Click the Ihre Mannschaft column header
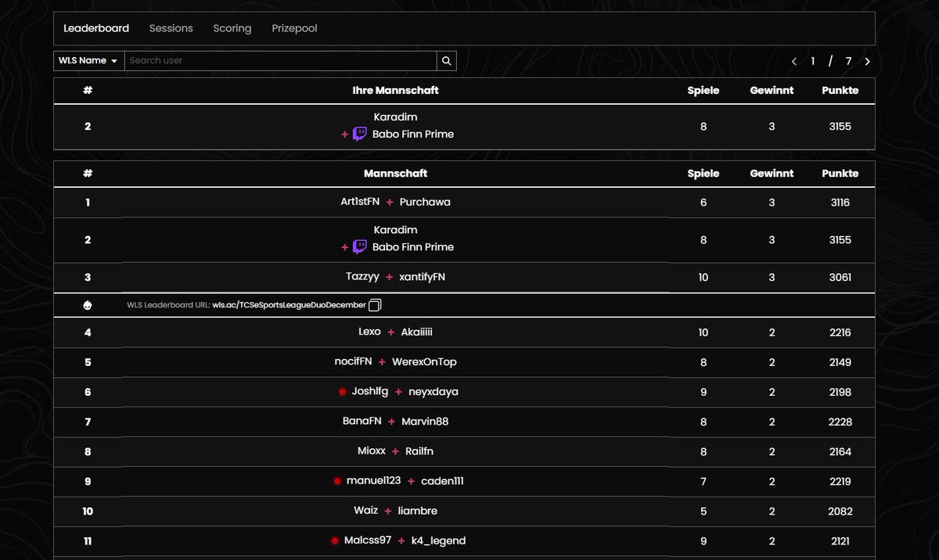This screenshot has height=560, width=939. pos(395,90)
